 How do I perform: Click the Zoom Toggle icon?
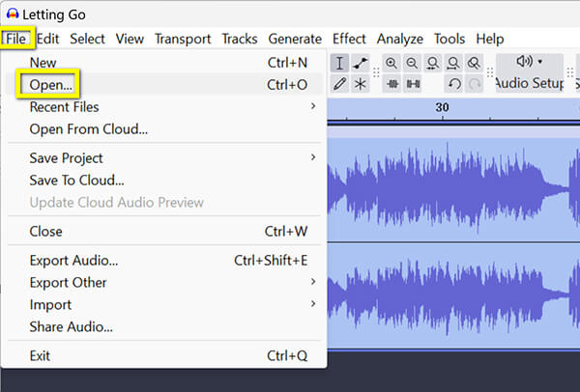tap(474, 63)
